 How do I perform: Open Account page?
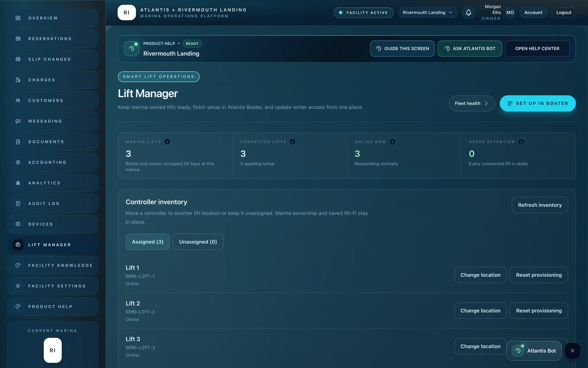533,13
